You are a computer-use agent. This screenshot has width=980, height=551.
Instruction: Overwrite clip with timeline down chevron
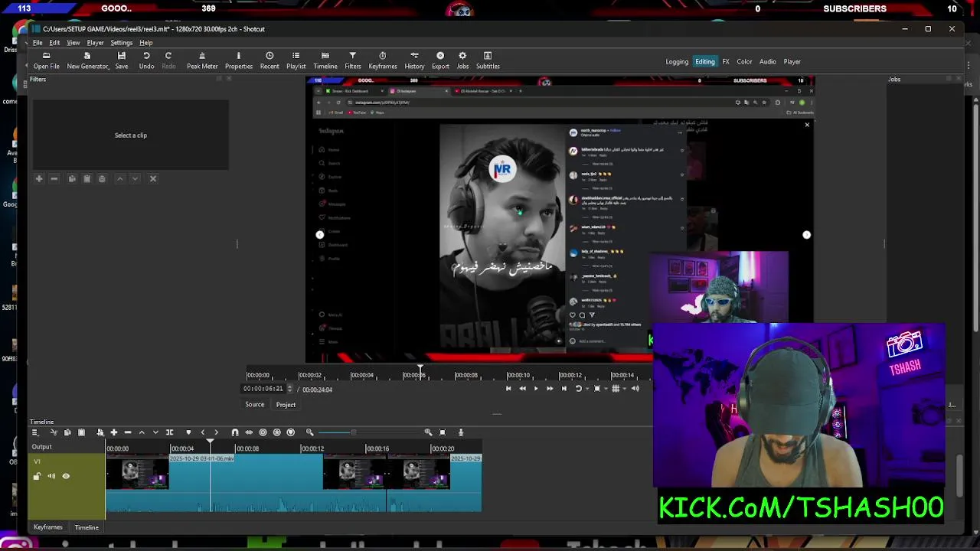pos(155,432)
